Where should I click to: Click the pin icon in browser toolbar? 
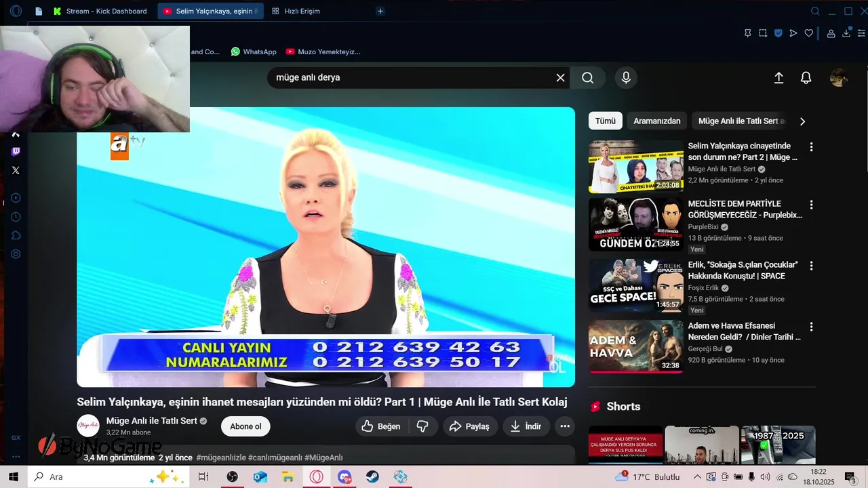tap(747, 33)
